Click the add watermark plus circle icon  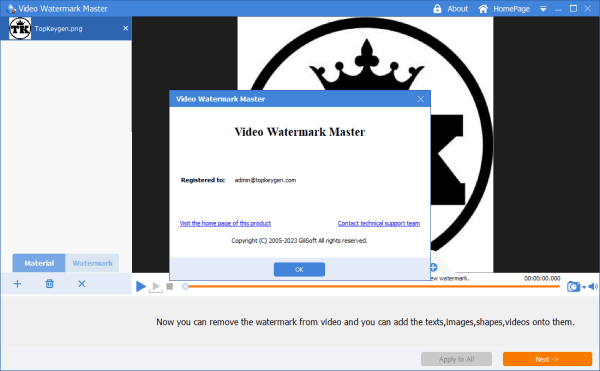click(x=434, y=267)
